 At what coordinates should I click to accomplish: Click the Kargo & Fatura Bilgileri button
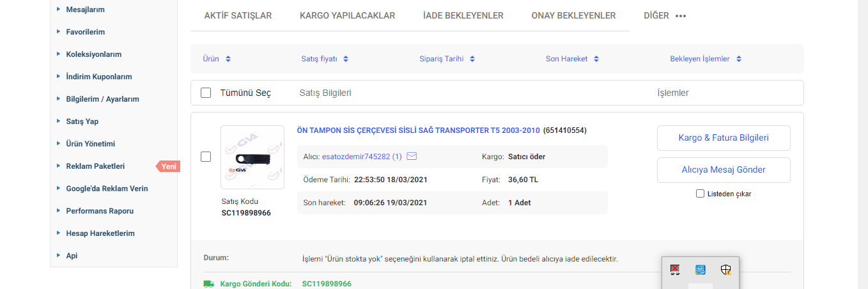(724, 138)
